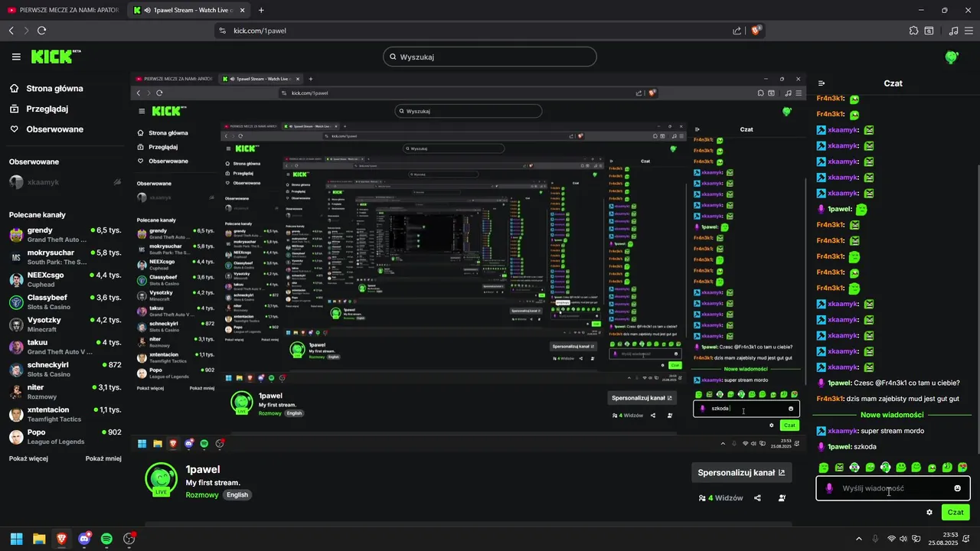This screenshot has height=551, width=980.
Task: Switch to the PIERWSZE MECZE ZA NAMI tab
Action: pos(63,10)
